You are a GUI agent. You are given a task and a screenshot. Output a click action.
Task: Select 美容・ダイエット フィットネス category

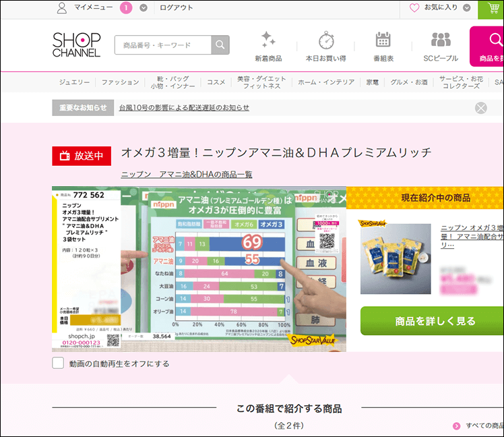click(261, 82)
